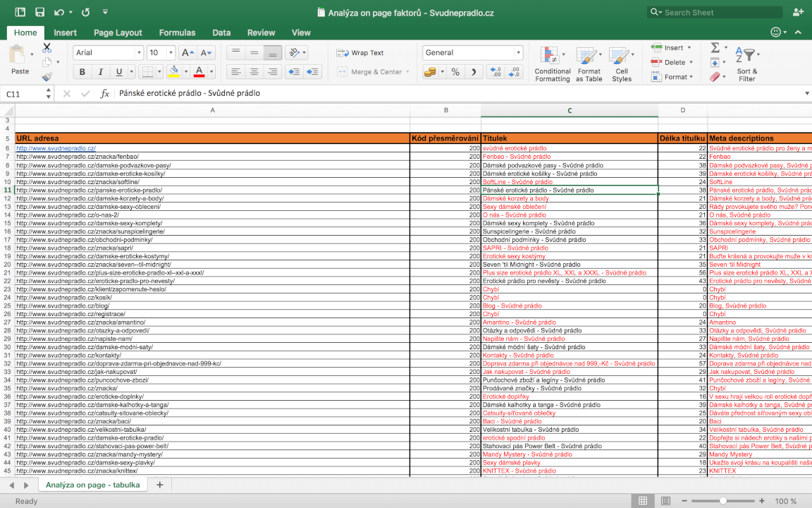Screen dimensions: 812x508
Task: Toggle Italic formatting
Action: (x=101, y=72)
